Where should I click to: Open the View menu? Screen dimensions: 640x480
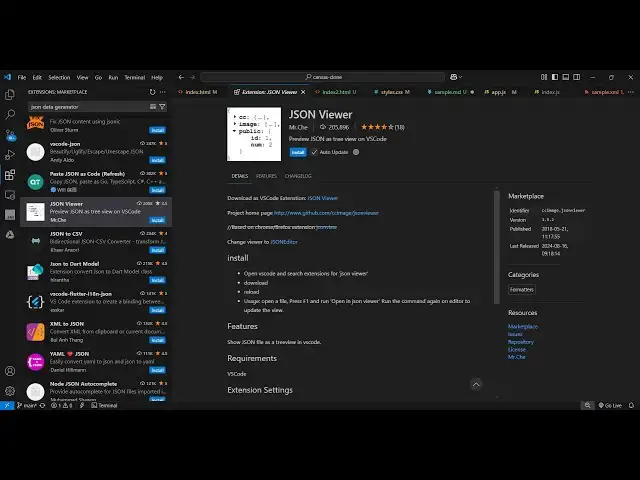[x=82, y=77]
